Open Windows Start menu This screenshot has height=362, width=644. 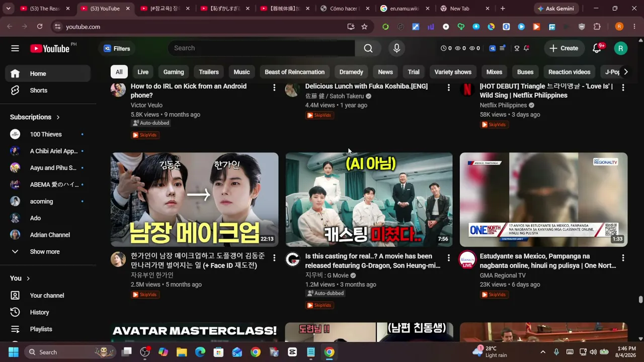click(x=14, y=352)
